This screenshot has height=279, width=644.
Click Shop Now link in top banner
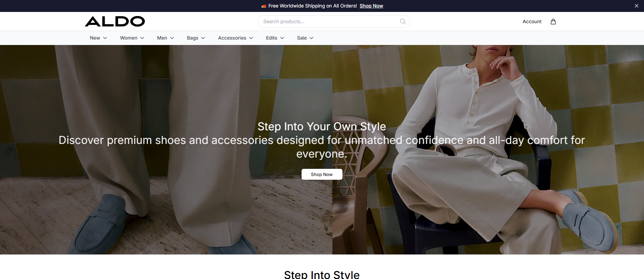371,6
